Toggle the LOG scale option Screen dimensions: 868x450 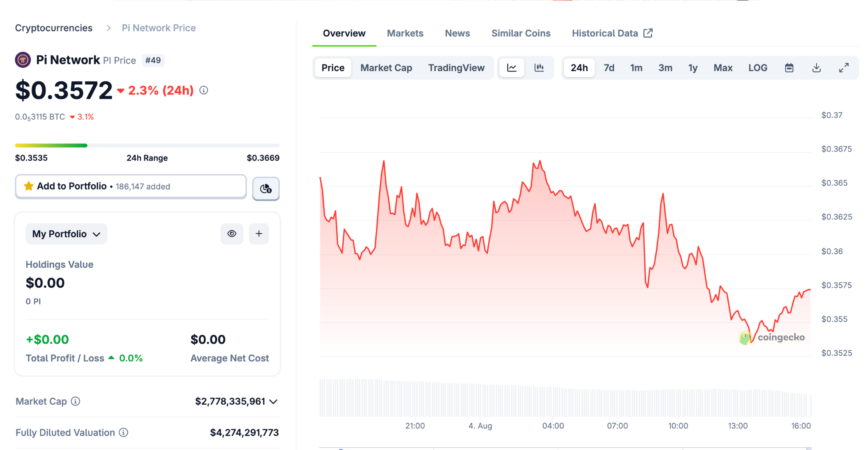tap(758, 68)
